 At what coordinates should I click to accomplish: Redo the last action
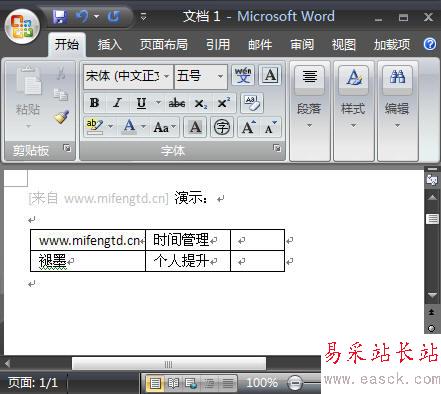point(114,16)
